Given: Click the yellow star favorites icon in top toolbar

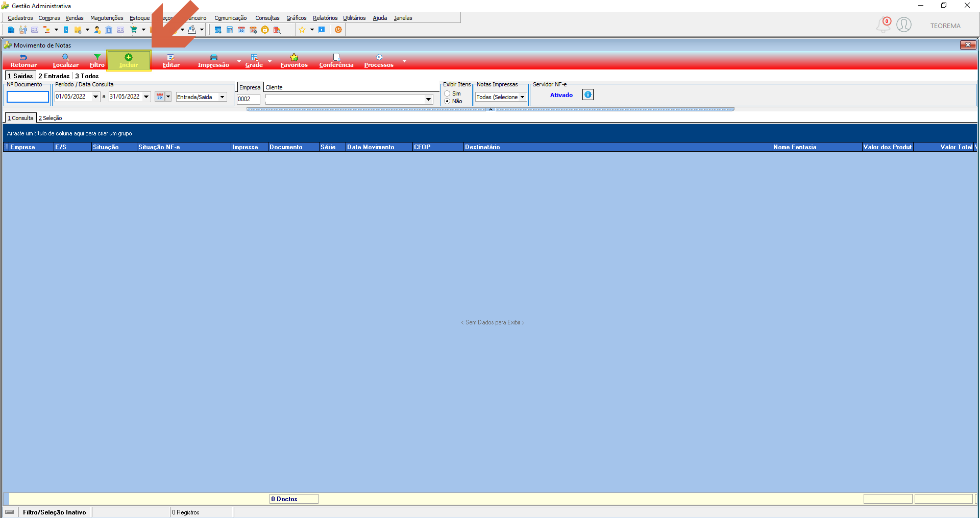Looking at the screenshot, I should pyautogui.click(x=302, y=30).
